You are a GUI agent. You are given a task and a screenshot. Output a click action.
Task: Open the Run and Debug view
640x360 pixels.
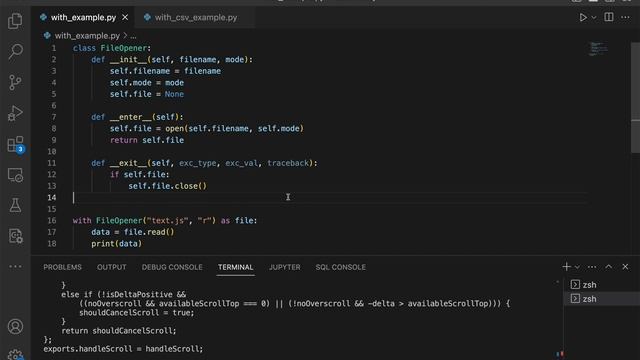[x=15, y=113]
